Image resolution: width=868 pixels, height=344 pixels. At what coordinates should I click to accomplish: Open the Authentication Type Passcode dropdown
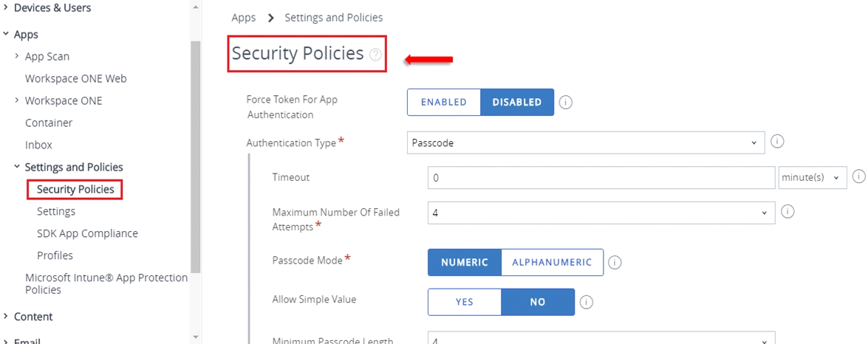(586, 142)
